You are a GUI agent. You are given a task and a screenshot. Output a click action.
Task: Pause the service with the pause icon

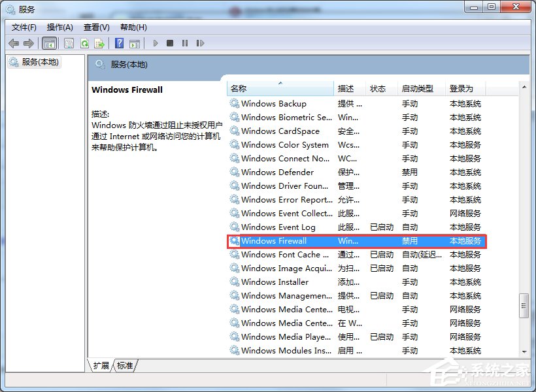[x=185, y=42]
